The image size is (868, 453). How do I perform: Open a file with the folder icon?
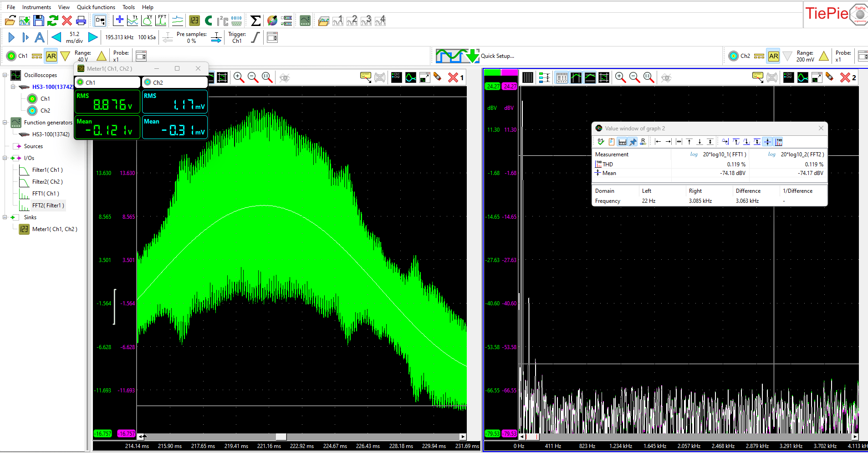click(10, 21)
